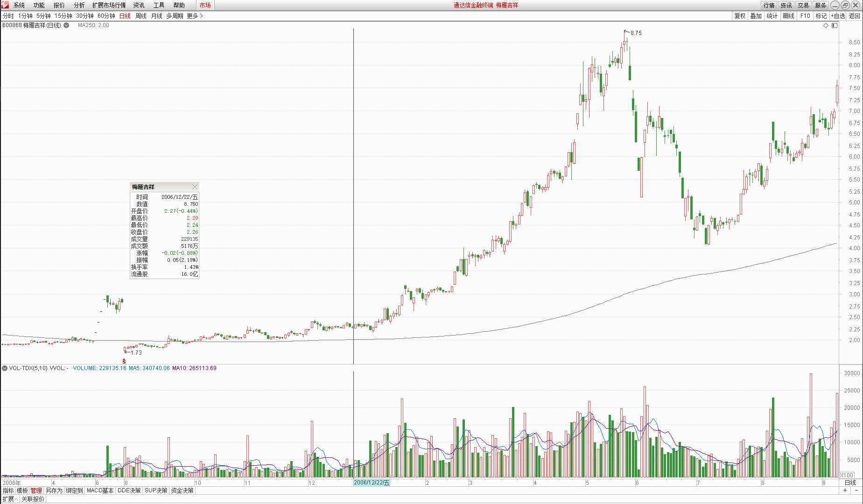Expand the VOL-TDX indicator dropdown arrow

(x=5, y=368)
